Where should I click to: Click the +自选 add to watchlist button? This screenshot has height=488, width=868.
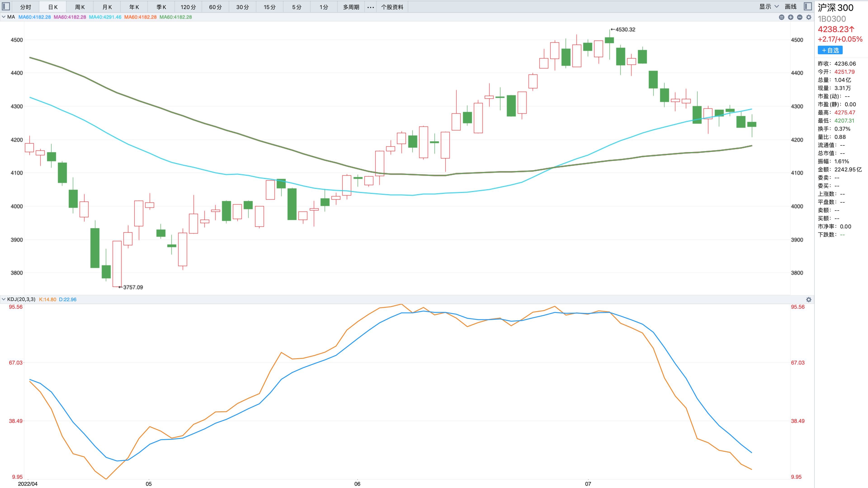click(x=830, y=50)
